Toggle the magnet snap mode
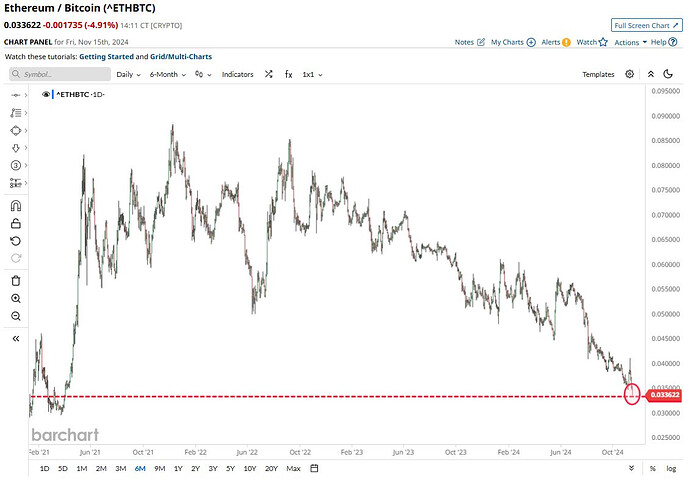Viewport: 690px width, 481px height. click(x=15, y=206)
